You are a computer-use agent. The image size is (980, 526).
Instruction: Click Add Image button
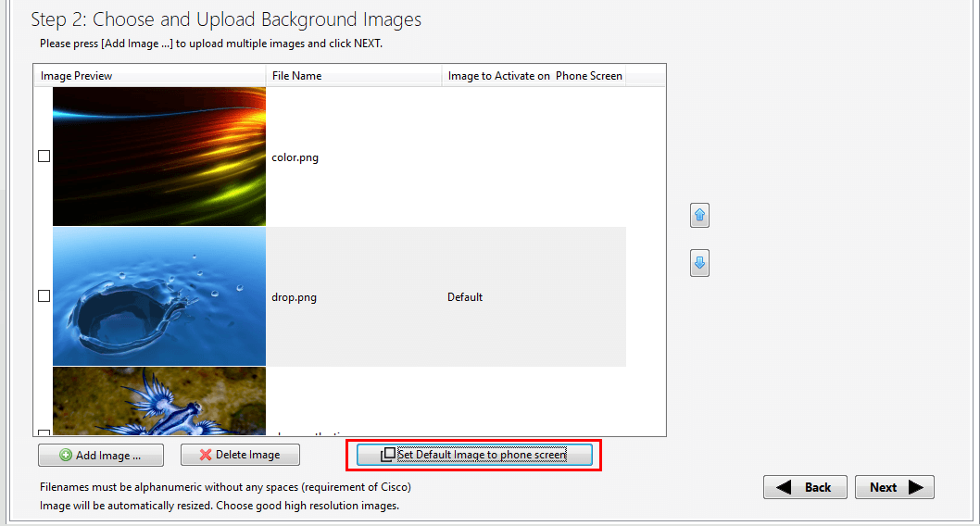[x=101, y=455]
